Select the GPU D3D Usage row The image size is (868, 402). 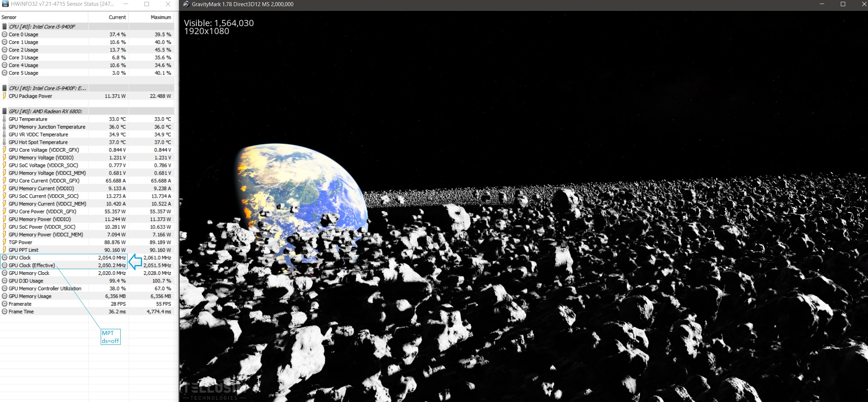click(26, 281)
